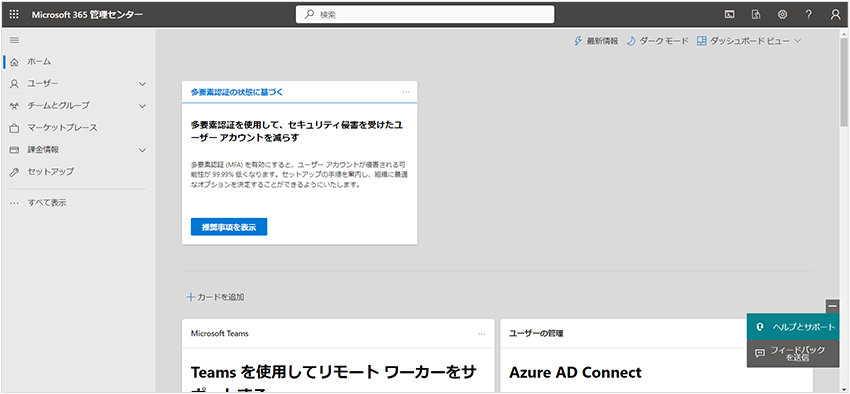This screenshot has width=850, height=394.
Task: Open the account profile icon
Action: tap(835, 15)
